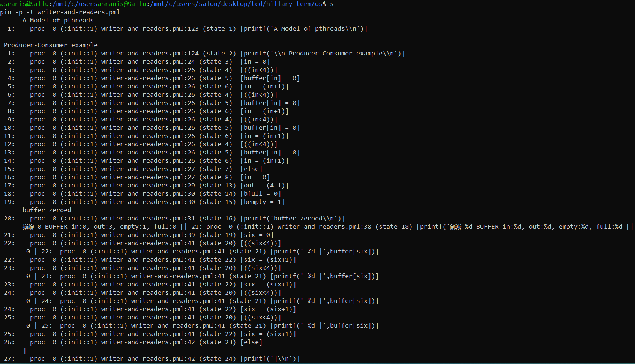Click the condition [((in<4))] on step 3
This screenshot has height=364, width=635.
pyautogui.click(x=258, y=70)
